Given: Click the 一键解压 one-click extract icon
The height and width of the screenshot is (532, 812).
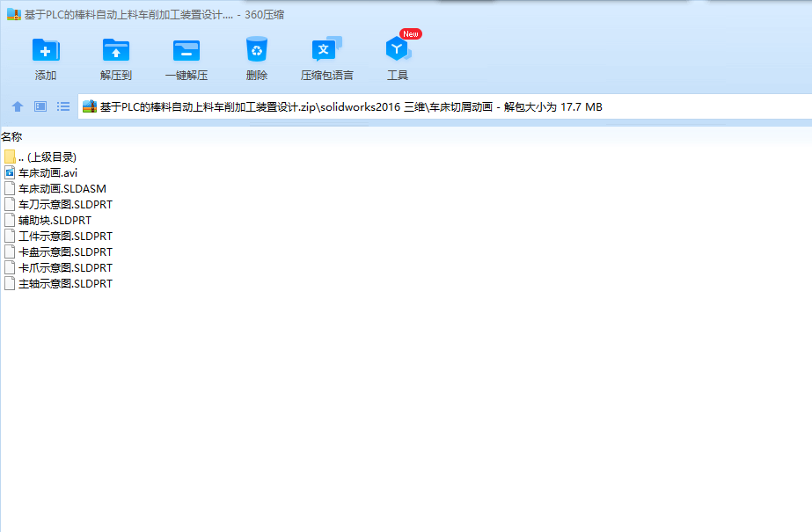Looking at the screenshot, I should 186,51.
